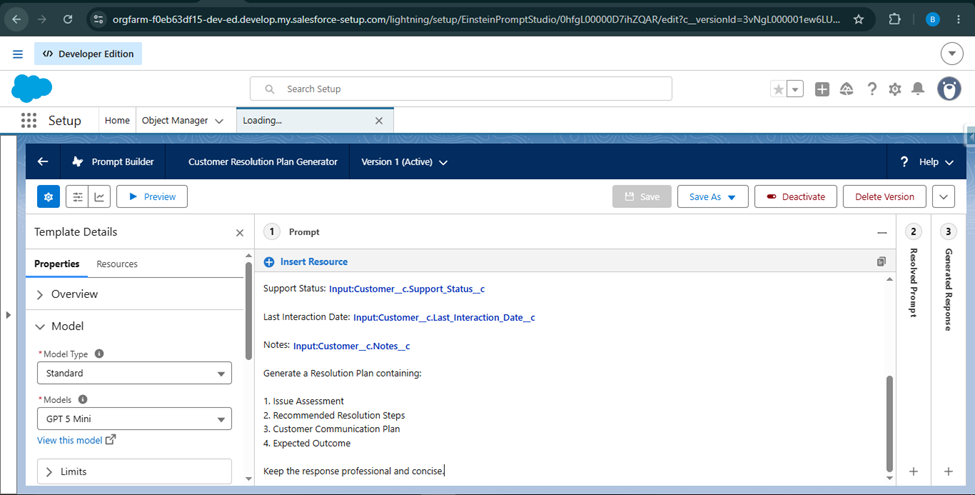Viewport: 975px width, 495px height.
Task: Switch to the Resources tab
Action: 117,264
